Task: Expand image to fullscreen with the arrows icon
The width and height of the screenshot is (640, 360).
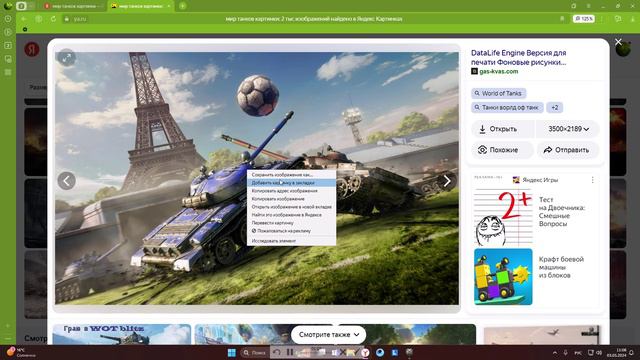Action: pos(67,58)
